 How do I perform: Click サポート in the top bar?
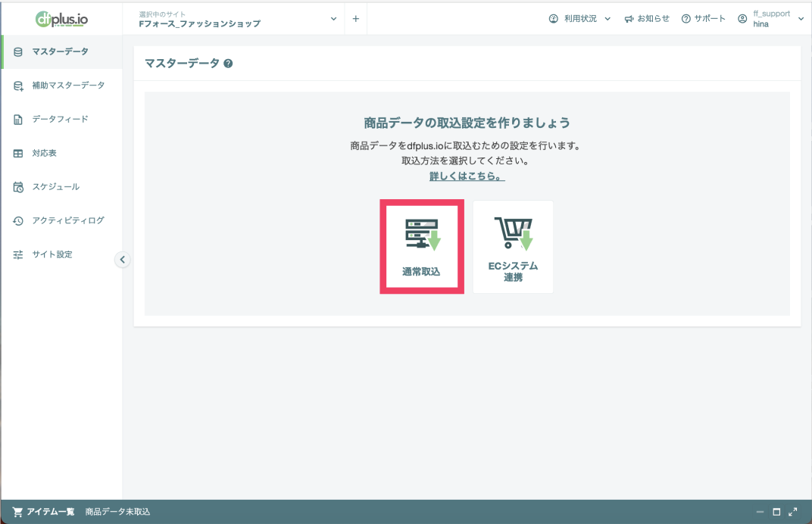click(x=710, y=19)
